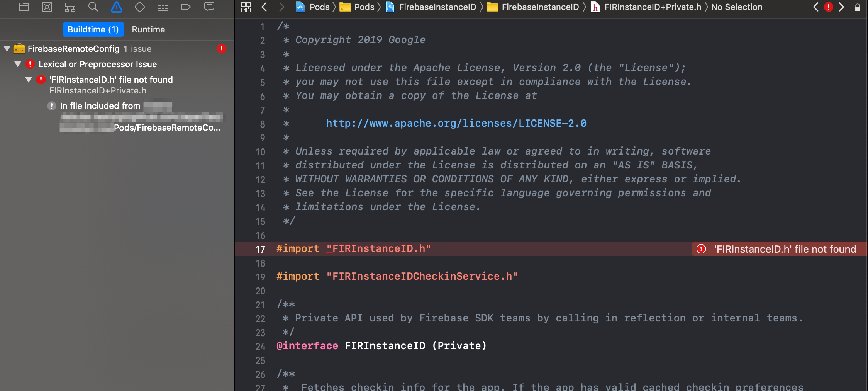Collapse the FirebaseRemoteConfig issue group

point(7,49)
